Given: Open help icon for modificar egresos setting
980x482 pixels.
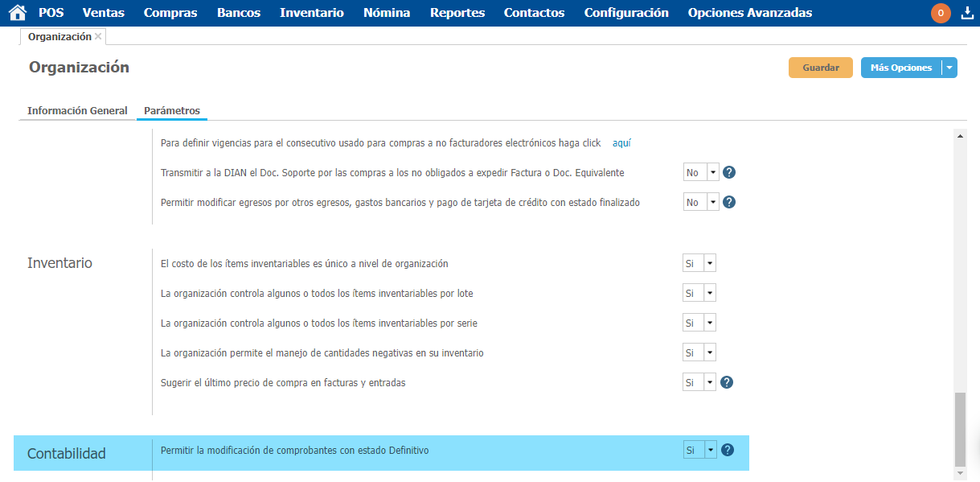Looking at the screenshot, I should click(729, 202).
